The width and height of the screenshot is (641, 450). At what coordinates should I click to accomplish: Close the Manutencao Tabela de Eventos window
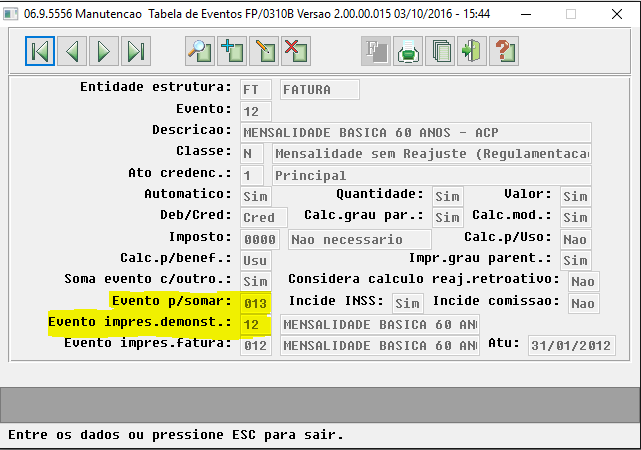617,14
